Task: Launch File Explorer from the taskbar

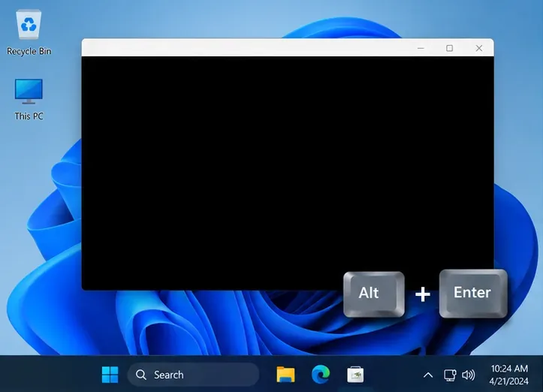Action: [x=285, y=375]
